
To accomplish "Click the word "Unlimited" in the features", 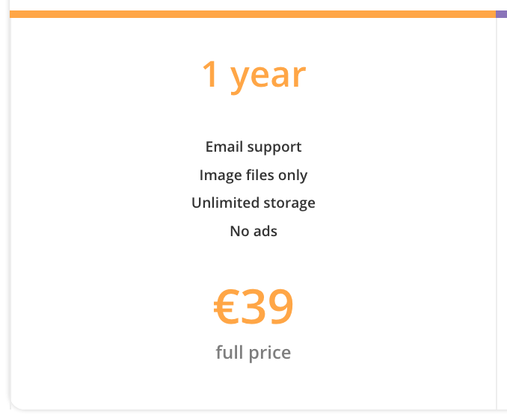I will point(225,203).
